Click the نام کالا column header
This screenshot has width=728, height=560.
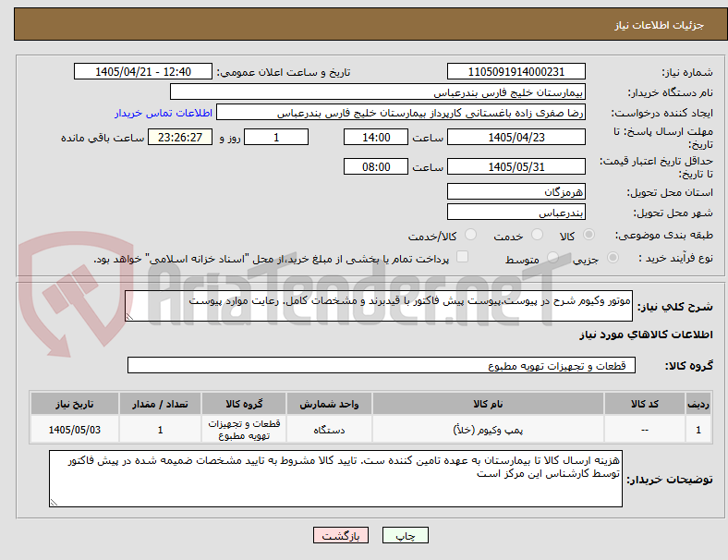[x=488, y=404]
